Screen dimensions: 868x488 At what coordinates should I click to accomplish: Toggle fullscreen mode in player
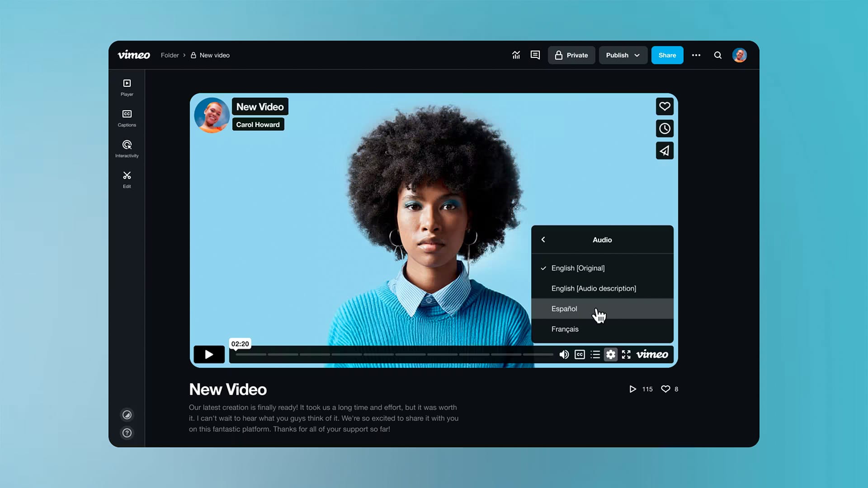[626, 355]
